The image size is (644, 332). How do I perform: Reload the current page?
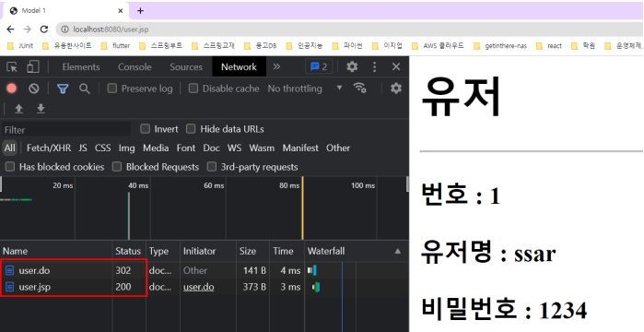click(44, 30)
